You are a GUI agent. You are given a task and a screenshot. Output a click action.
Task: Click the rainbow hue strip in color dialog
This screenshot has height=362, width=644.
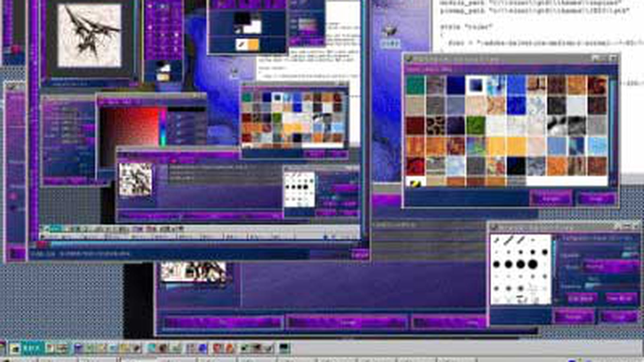click(x=163, y=127)
